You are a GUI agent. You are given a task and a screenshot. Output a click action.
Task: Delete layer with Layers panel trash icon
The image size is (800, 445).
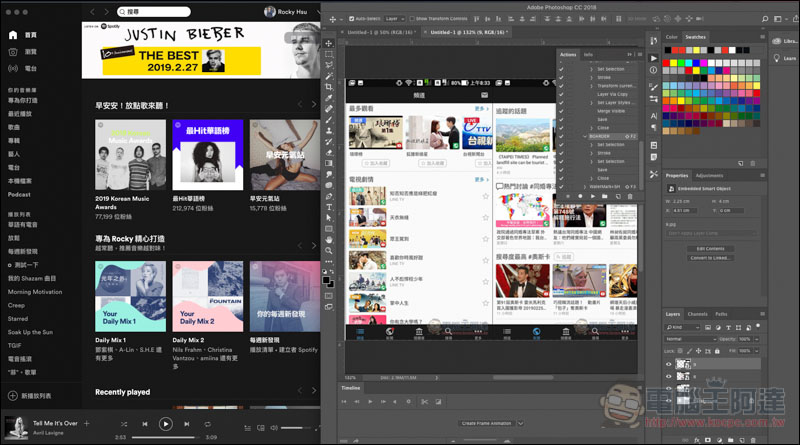point(753,440)
